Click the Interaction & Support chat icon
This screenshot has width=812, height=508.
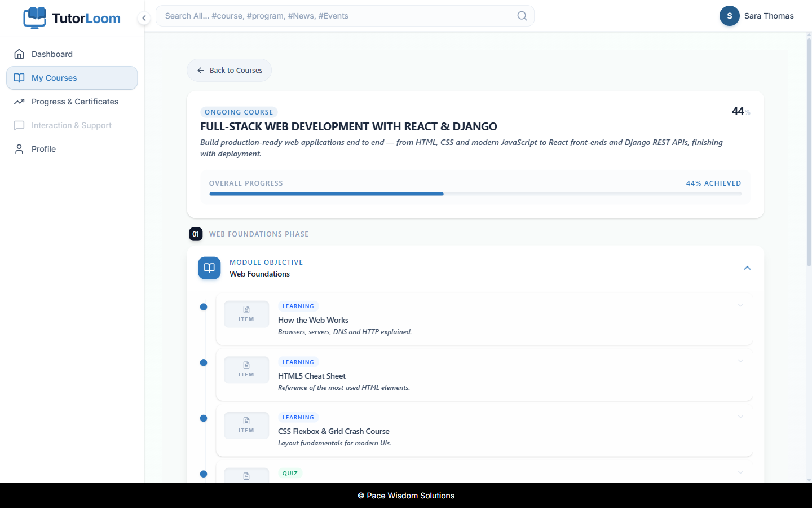[19, 125]
